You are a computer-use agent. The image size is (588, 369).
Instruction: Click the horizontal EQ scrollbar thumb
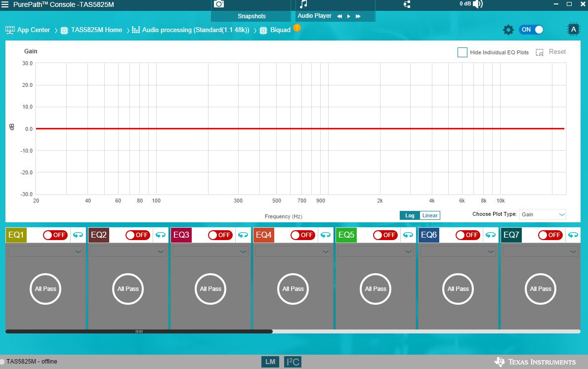[139, 331]
